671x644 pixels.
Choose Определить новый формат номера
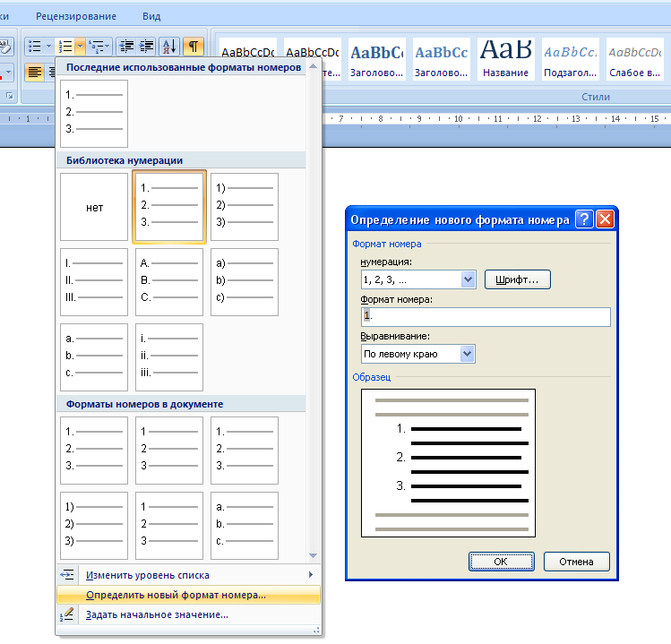pos(188,595)
